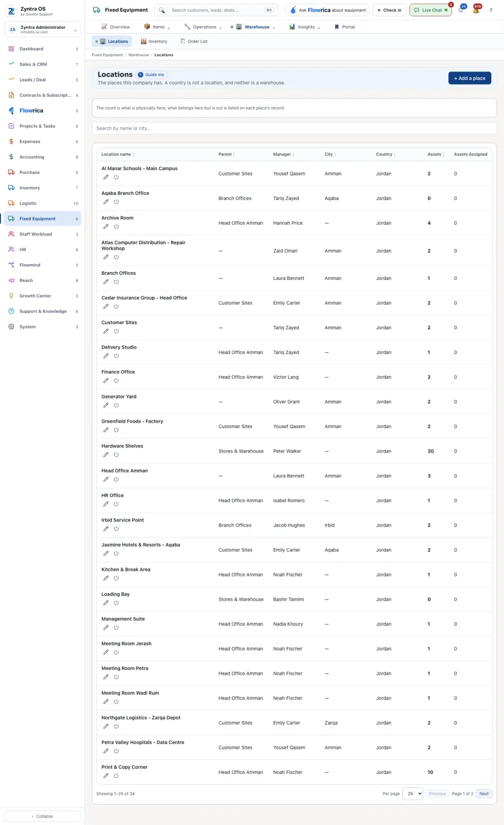
Task: Open the help question mark icon
Action: [x=491, y=10]
